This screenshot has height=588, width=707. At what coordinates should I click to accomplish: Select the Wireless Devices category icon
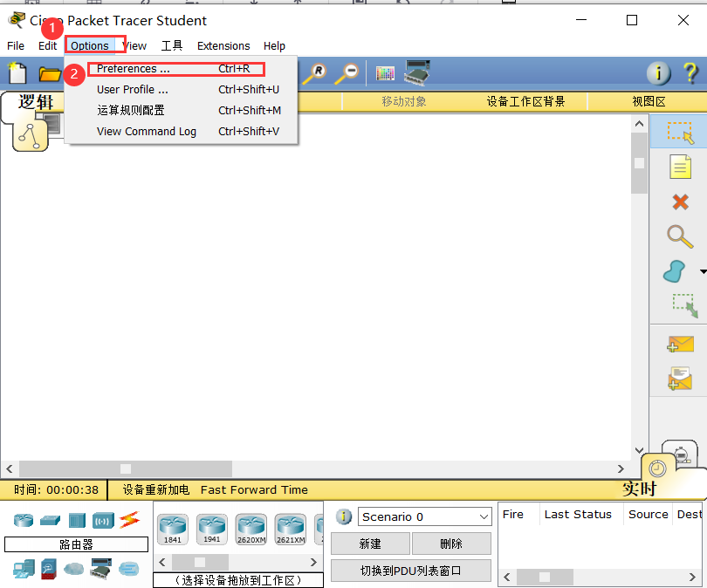103,521
